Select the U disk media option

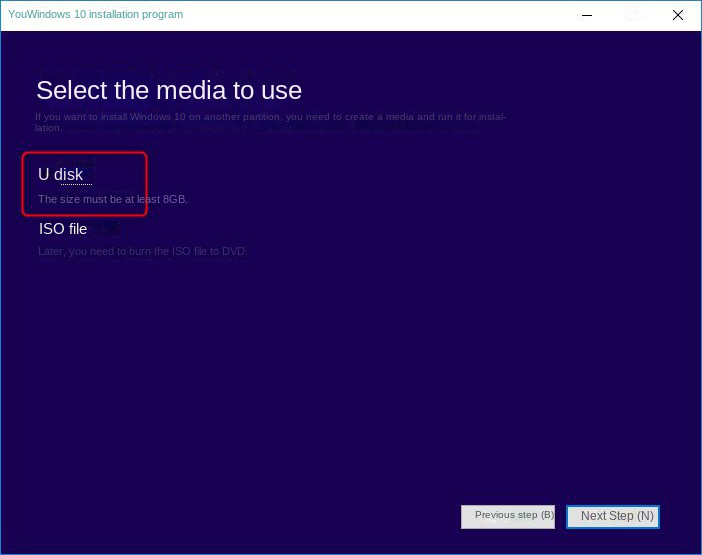[x=61, y=175]
